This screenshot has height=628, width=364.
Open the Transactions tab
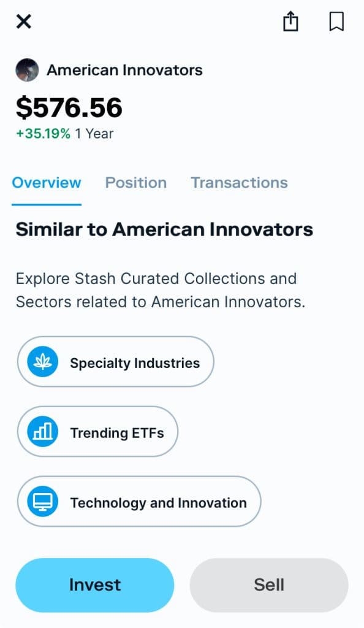pyautogui.click(x=239, y=182)
